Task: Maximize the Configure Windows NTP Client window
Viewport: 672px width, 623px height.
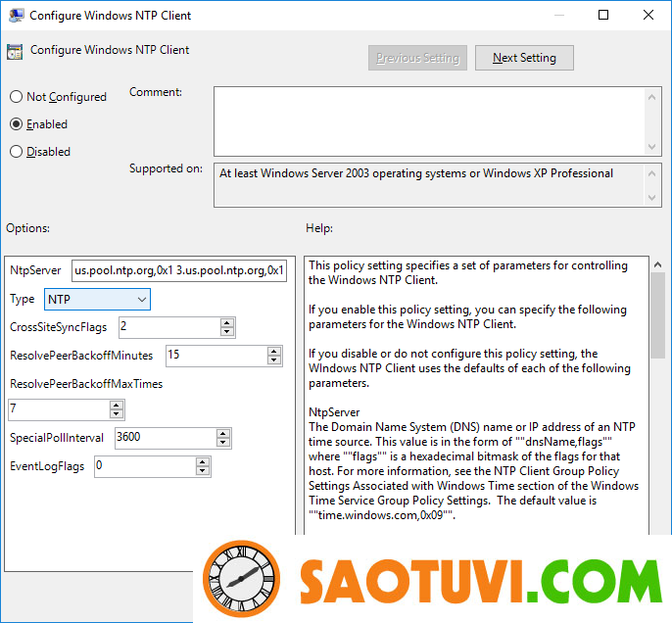Action: (x=603, y=15)
